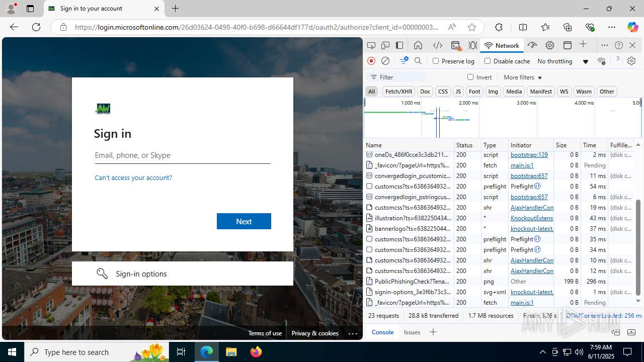Filter requests by JS type
Image resolution: width=644 pixels, height=362 pixels.
pos(458,91)
